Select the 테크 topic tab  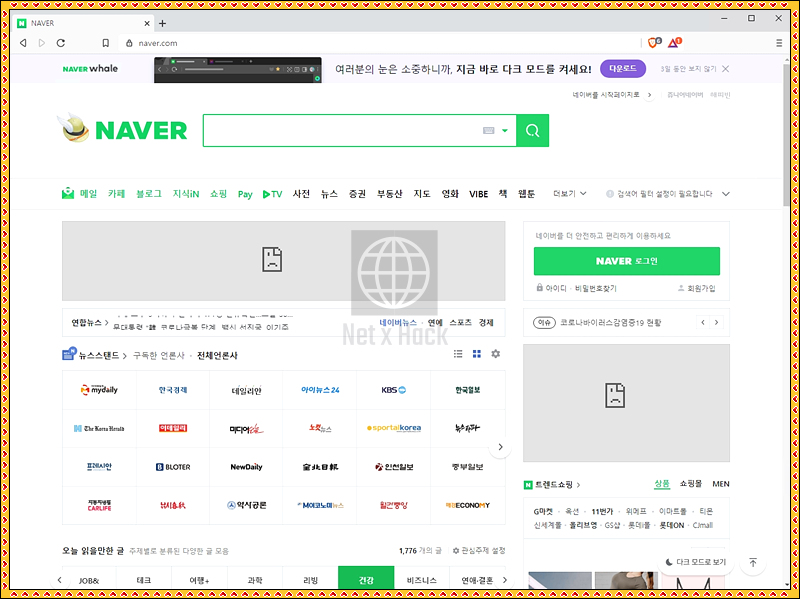point(144,580)
